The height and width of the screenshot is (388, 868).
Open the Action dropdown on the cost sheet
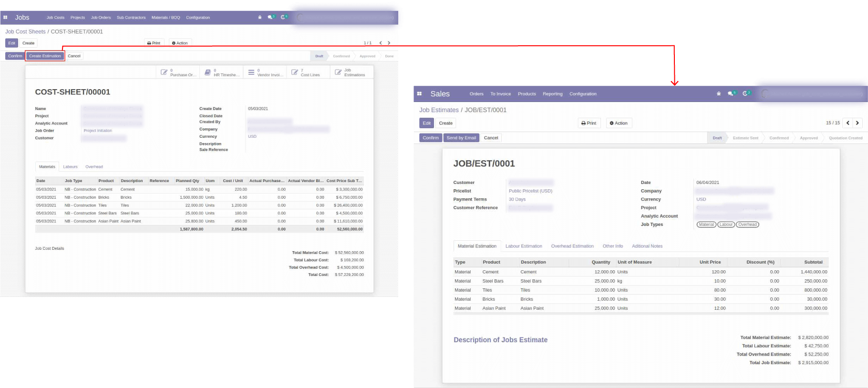[x=180, y=43]
